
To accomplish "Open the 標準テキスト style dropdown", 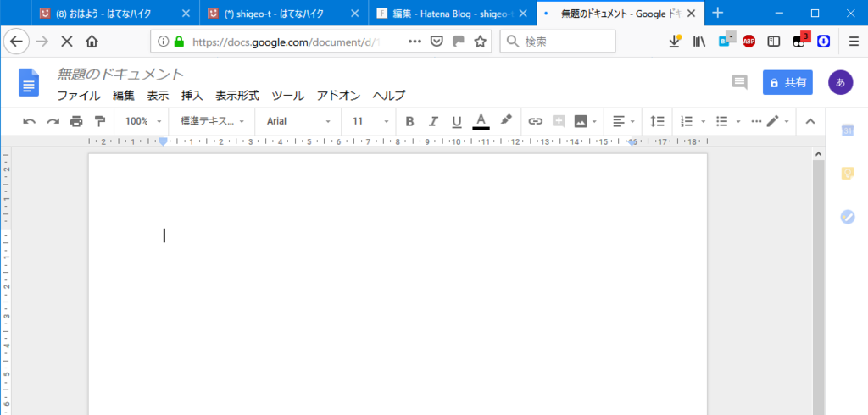I will pos(212,121).
